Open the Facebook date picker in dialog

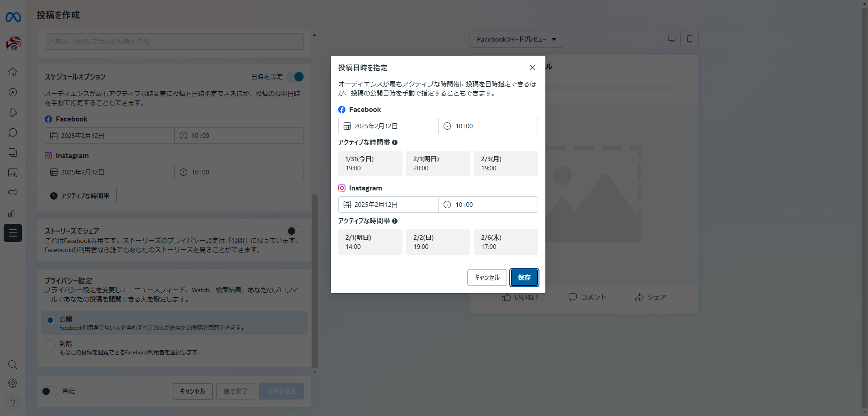tap(388, 126)
